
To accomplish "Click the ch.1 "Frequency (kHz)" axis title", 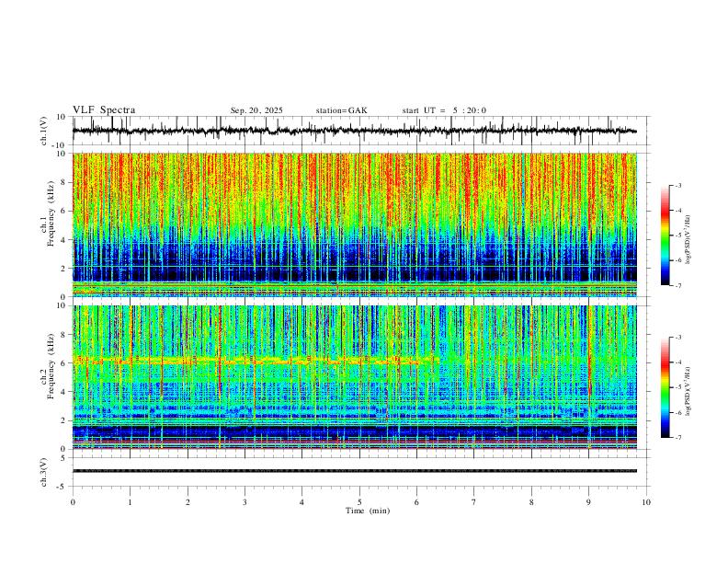I will [51, 213].
